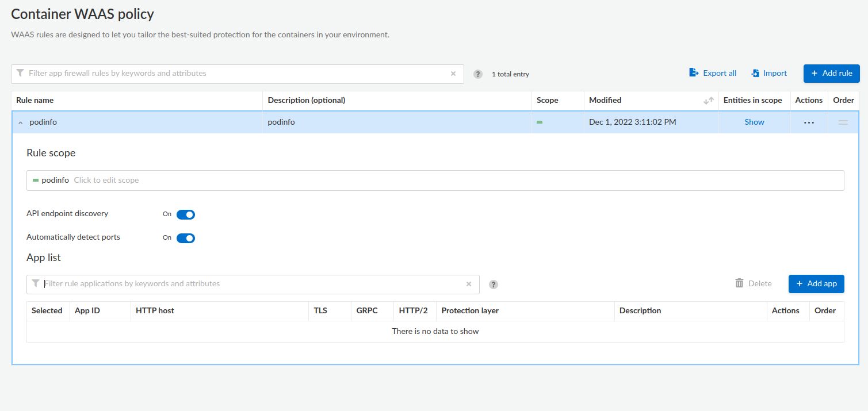868x411 pixels.
Task: Toggle Automatically detect ports switch
Action: coord(185,238)
